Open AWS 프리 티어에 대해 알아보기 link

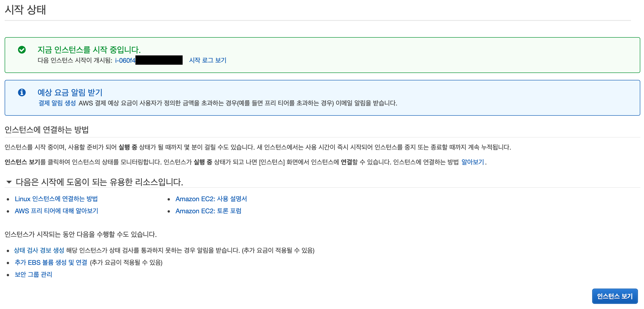(56, 211)
